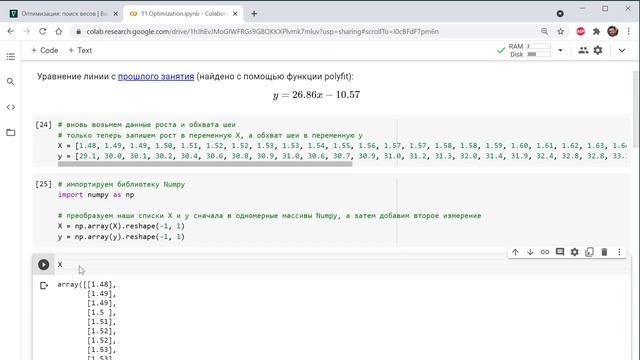Run the cell containing X
The height and width of the screenshot is (360, 640).
click(x=44, y=264)
